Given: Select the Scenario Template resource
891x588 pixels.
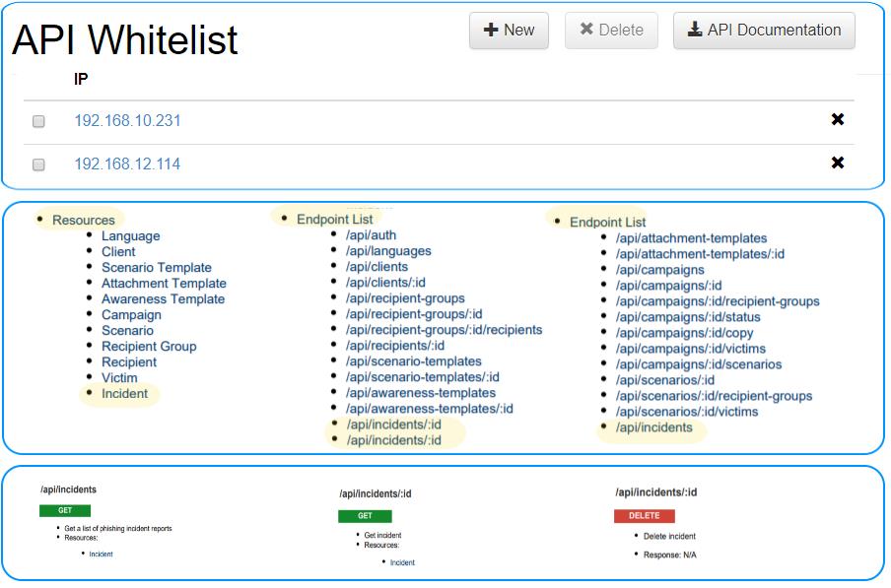Looking at the screenshot, I should (157, 267).
